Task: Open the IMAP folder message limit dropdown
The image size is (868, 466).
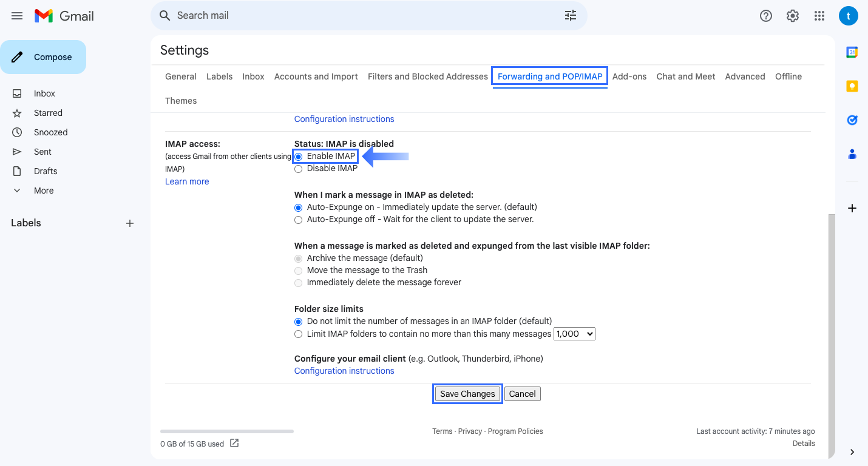Action: [x=574, y=333]
